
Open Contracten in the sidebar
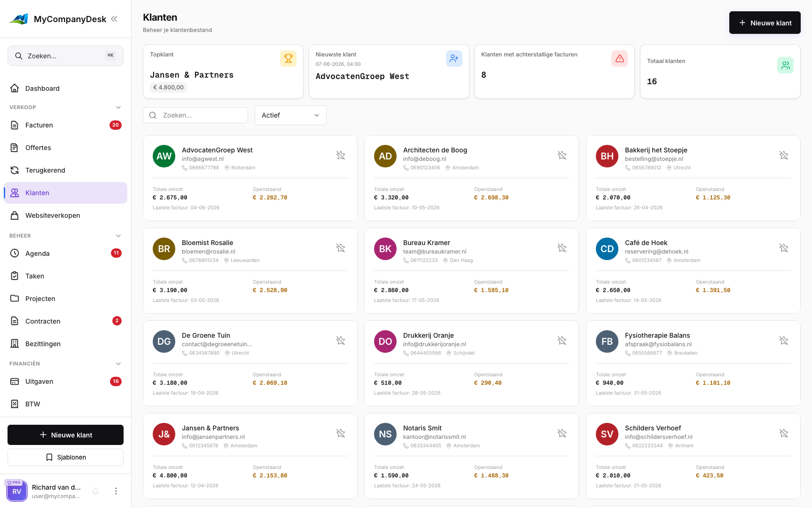[x=65, y=321]
